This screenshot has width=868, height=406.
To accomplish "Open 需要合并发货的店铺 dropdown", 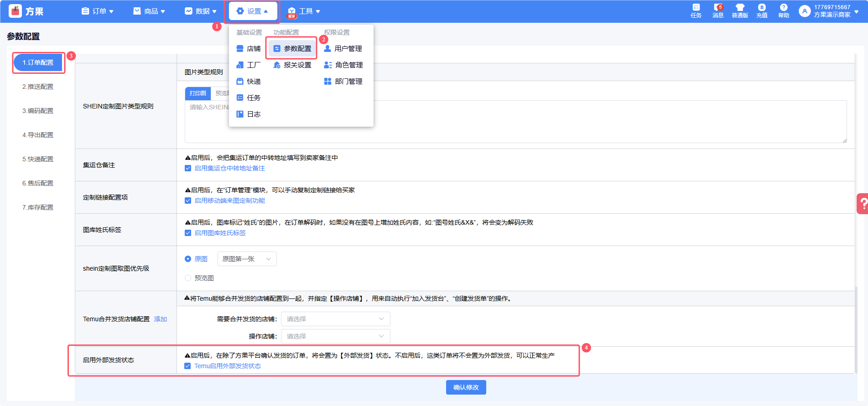I will [x=335, y=319].
